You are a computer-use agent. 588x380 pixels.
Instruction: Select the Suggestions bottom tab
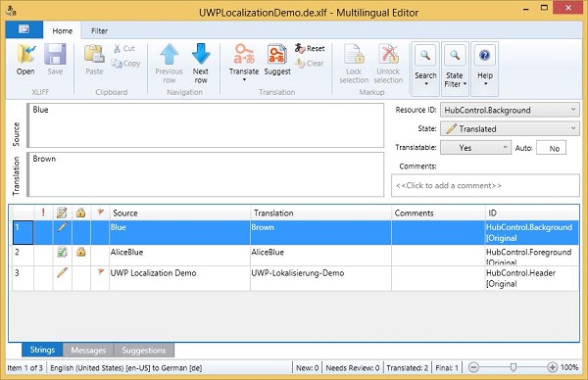pyautogui.click(x=144, y=350)
